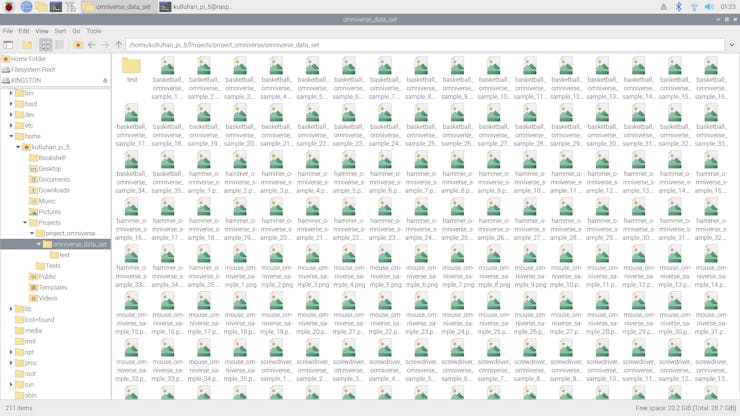Screen dimensions: 740x416
Task: Switch to omniverse_data_set taskbar window
Action: [117, 7]
